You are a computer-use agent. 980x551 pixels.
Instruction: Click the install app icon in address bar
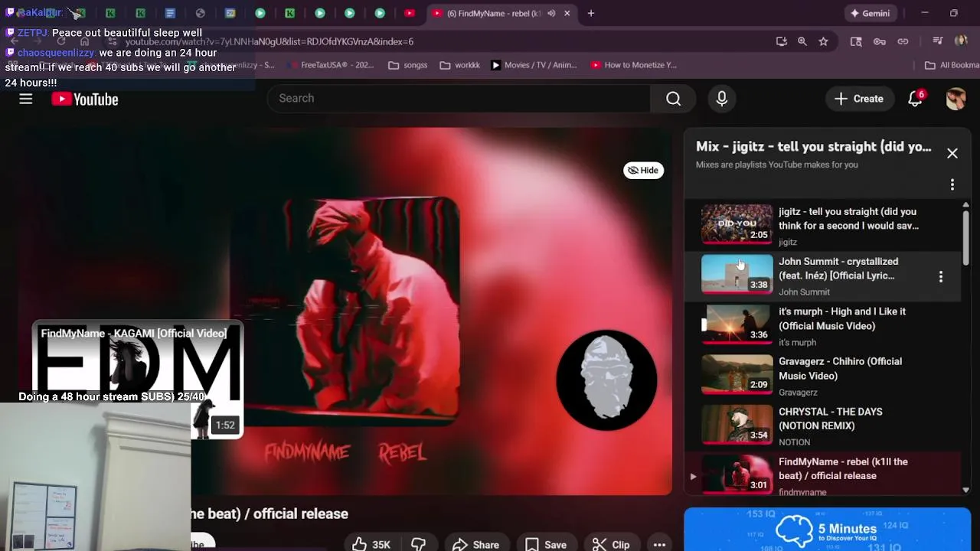[x=782, y=41]
